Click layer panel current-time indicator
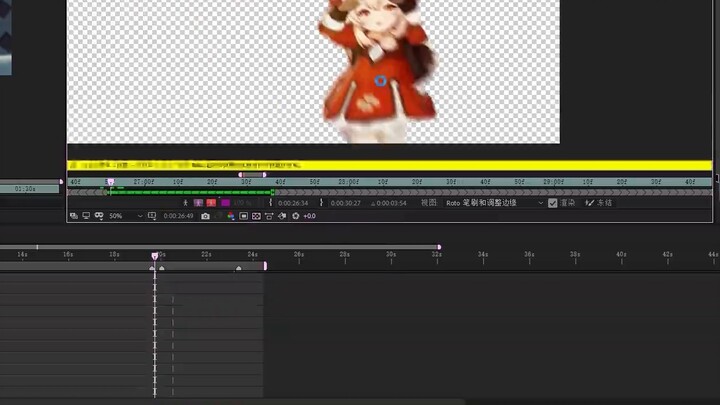Viewport: 720px width, 405px height. 110,182
